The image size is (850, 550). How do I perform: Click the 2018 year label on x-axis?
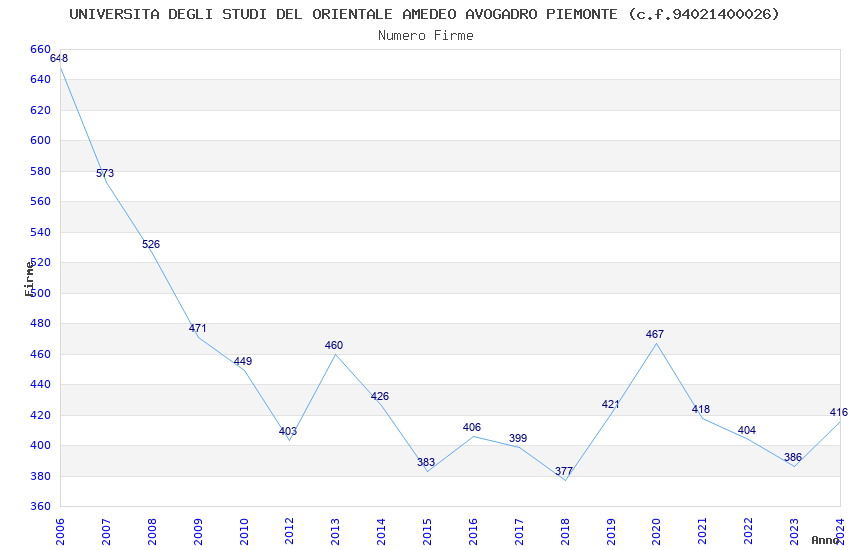[565, 531]
